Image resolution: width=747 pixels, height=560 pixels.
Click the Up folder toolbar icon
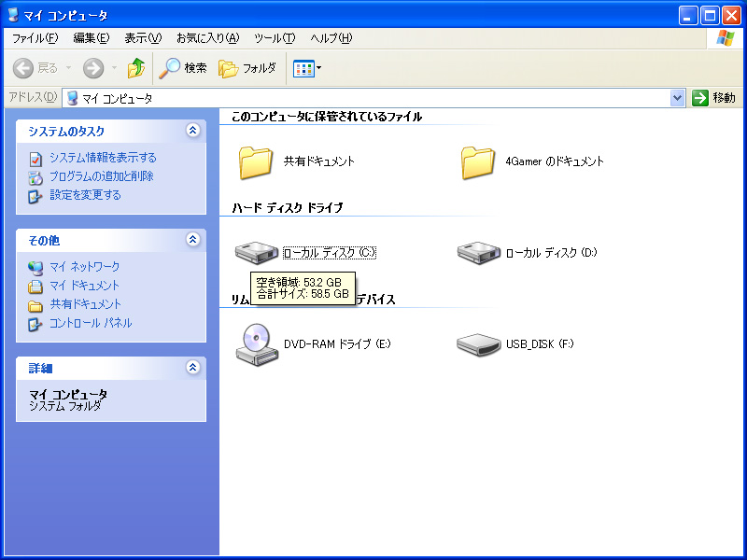[x=136, y=68]
